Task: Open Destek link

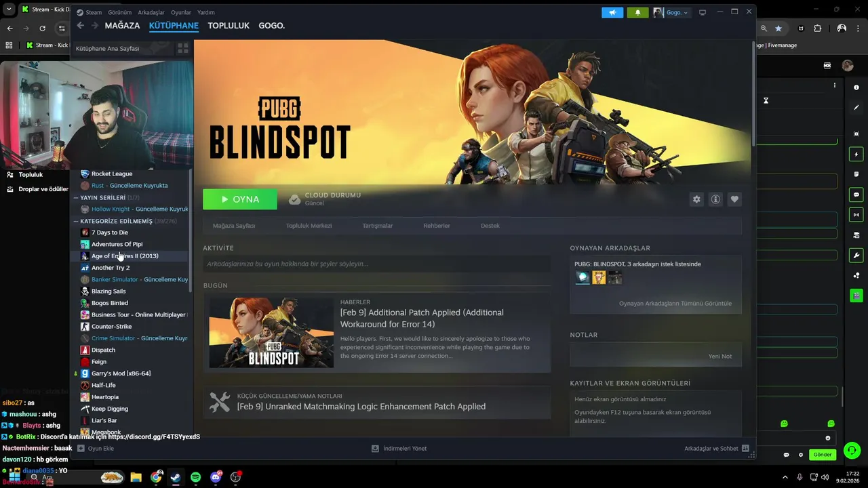Action: pos(490,226)
